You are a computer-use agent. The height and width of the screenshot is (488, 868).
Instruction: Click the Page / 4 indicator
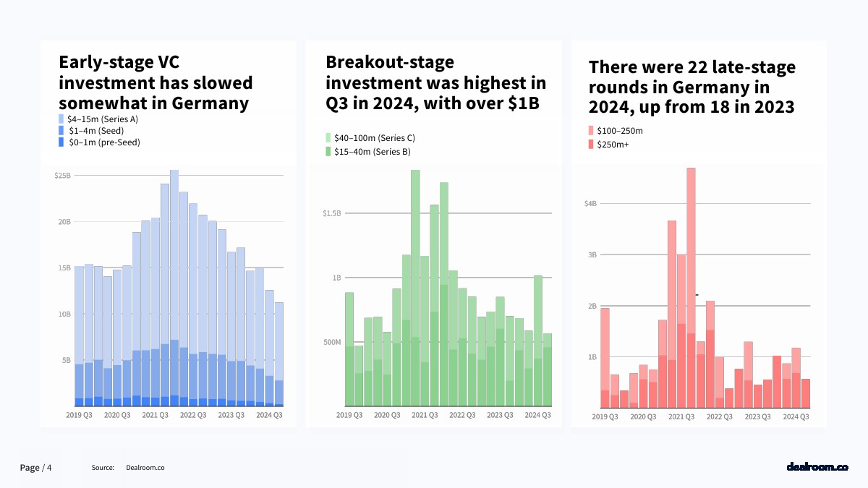[x=35, y=468]
